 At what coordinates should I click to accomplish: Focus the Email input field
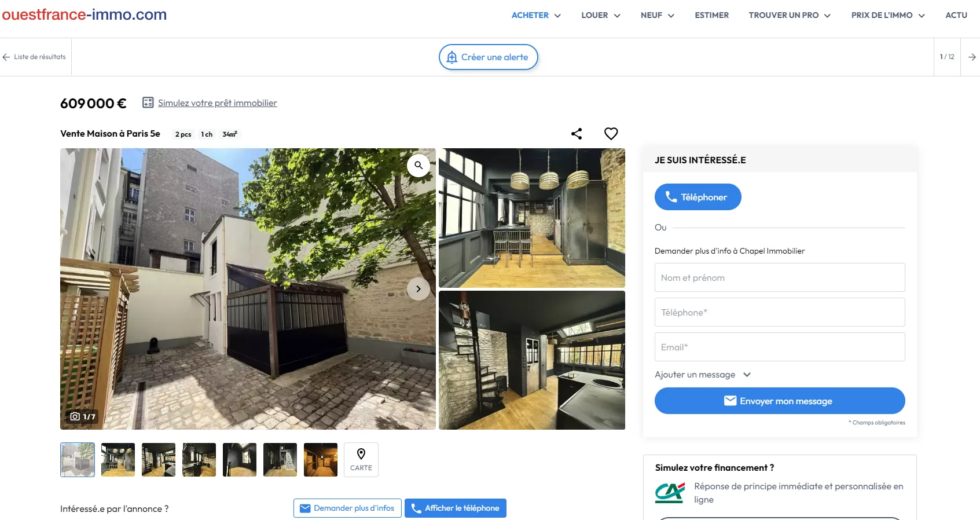tap(780, 347)
